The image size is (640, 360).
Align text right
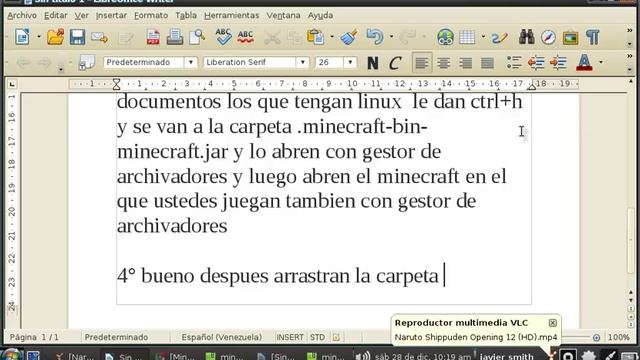pos(465,63)
